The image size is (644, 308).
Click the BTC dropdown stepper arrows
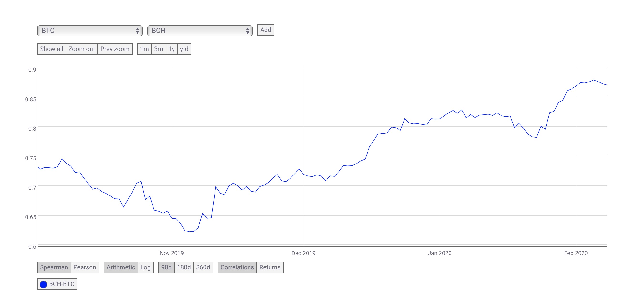(137, 31)
